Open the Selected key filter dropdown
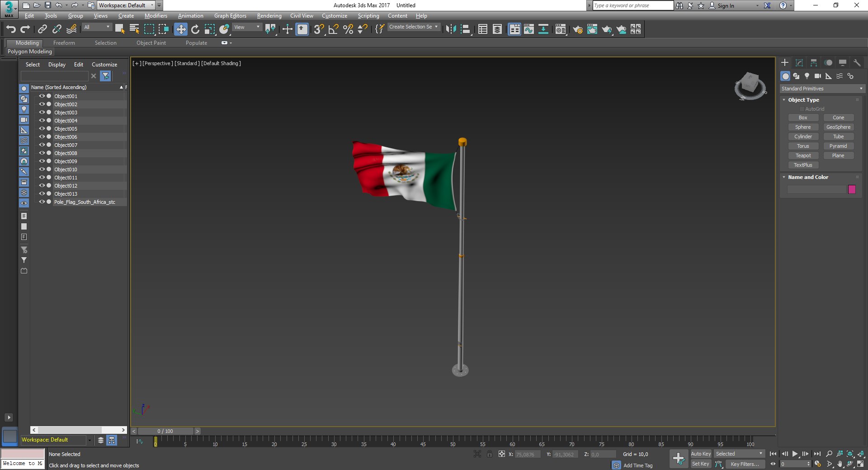868x470 pixels. [739, 454]
